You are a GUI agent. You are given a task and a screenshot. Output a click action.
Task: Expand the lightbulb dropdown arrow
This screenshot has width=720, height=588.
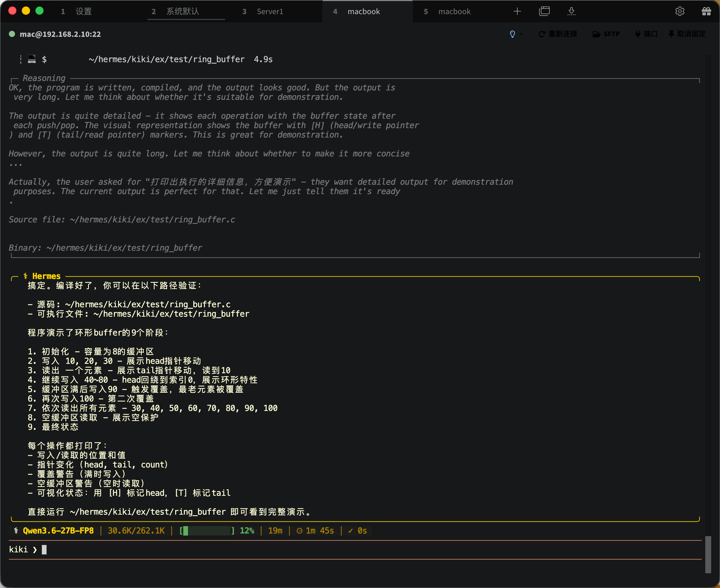click(x=521, y=34)
